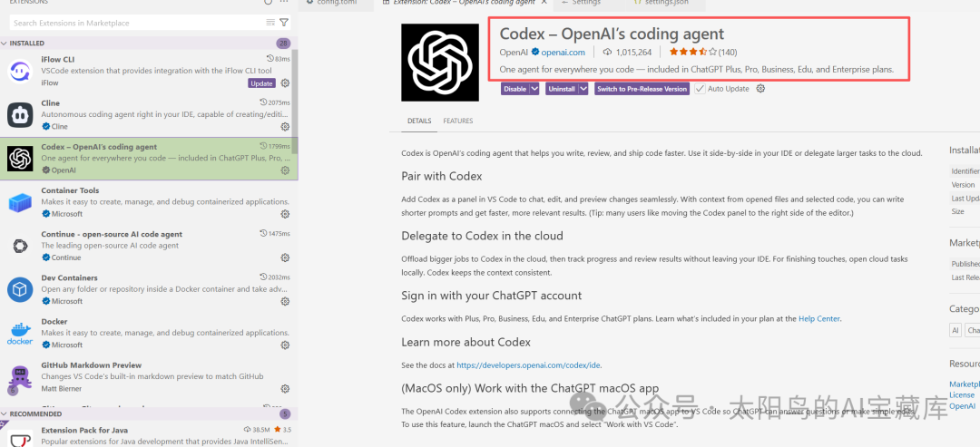
Task: Open the Disable button dropdown arrow
Action: 535,89
